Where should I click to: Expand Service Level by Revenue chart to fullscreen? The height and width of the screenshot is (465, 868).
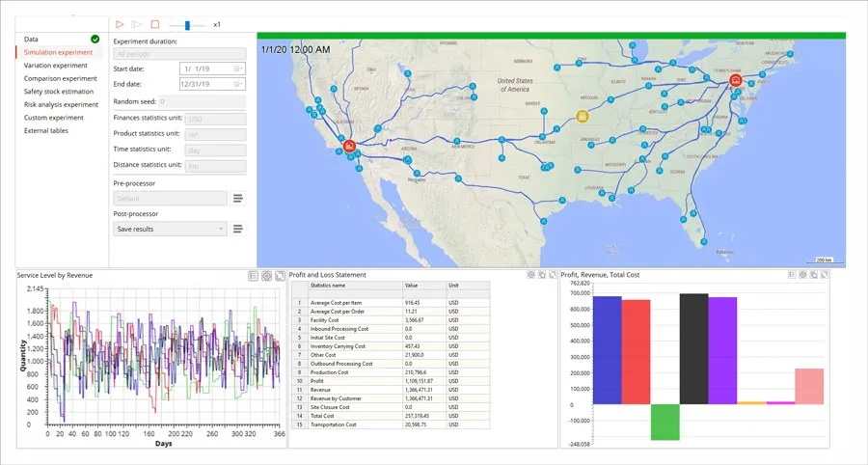coord(280,276)
